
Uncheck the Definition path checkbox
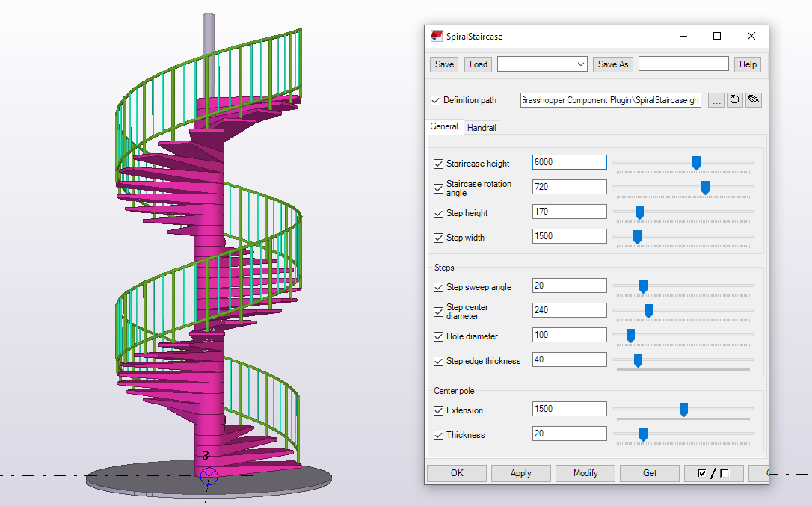coord(436,100)
